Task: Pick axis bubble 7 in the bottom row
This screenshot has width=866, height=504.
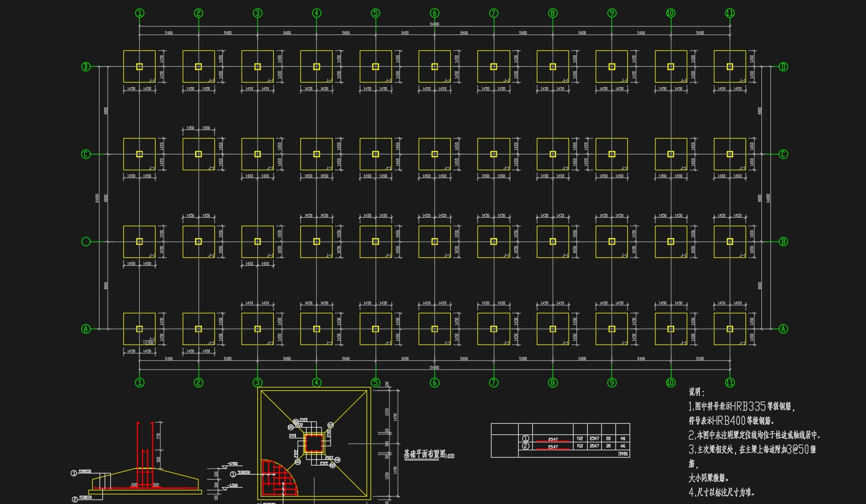Action: [x=494, y=382]
